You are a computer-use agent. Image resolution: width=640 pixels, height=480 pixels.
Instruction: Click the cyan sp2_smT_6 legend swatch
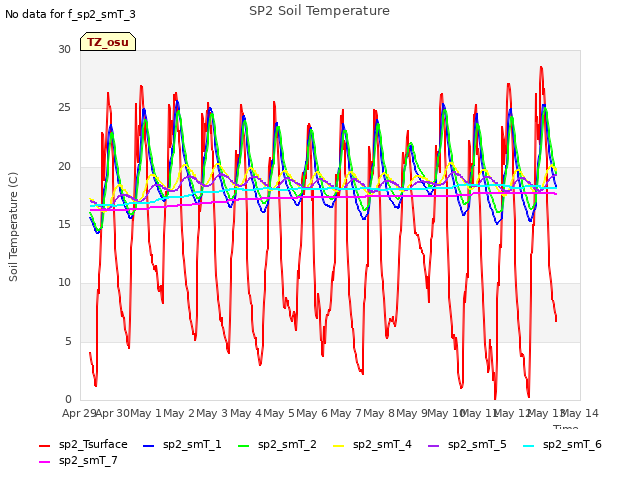[529, 446]
